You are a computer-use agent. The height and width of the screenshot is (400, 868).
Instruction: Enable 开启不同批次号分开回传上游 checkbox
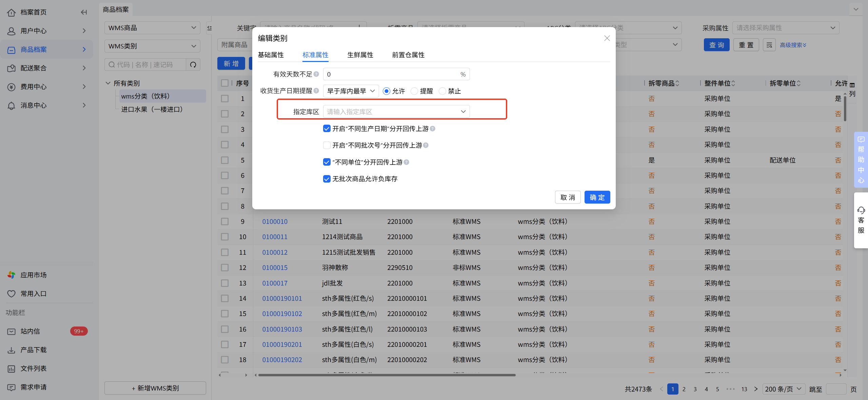(327, 145)
